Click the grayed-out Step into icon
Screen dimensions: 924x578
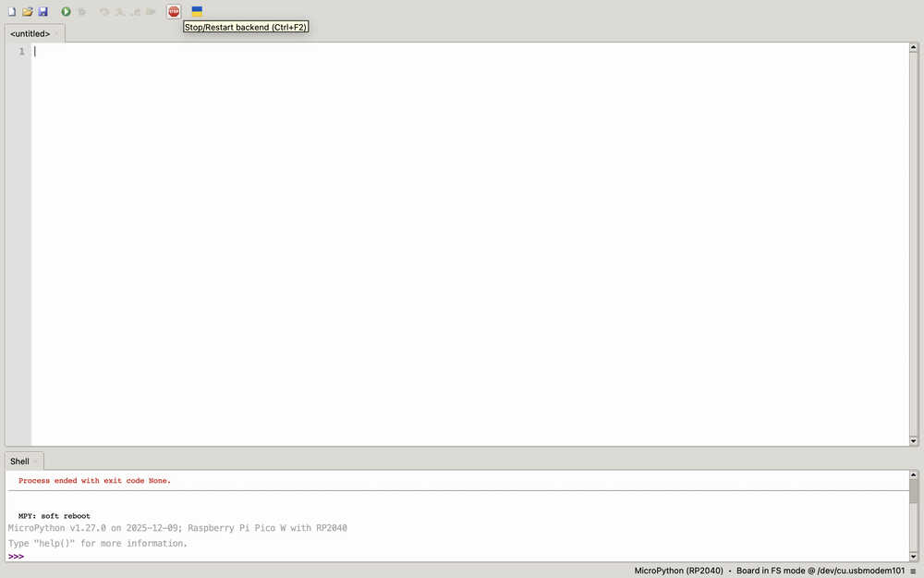pyautogui.click(x=120, y=11)
